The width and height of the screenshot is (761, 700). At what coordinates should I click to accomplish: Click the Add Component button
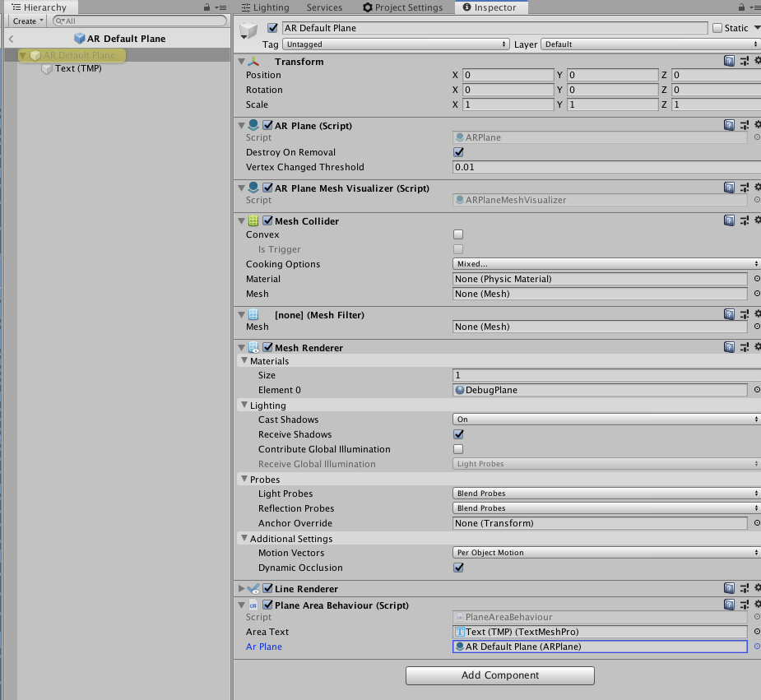pyautogui.click(x=500, y=675)
